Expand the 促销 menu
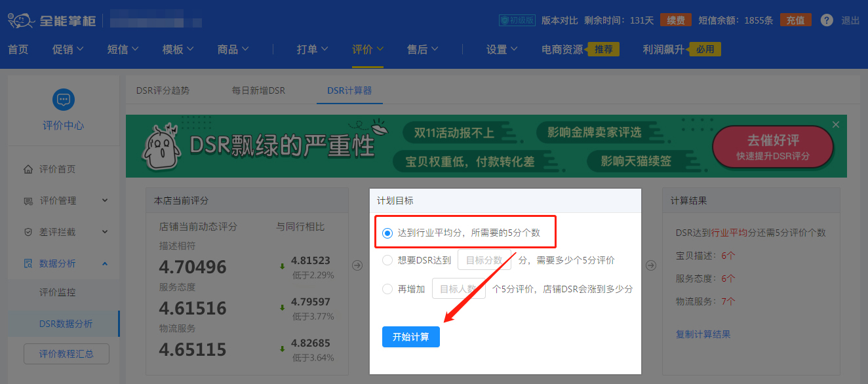The width and height of the screenshot is (868, 384). [68, 49]
